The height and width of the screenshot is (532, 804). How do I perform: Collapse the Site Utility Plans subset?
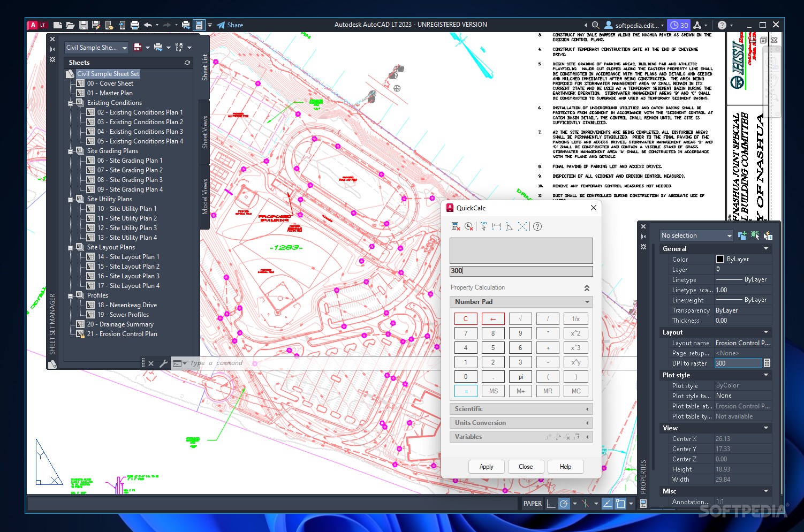point(71,200)
